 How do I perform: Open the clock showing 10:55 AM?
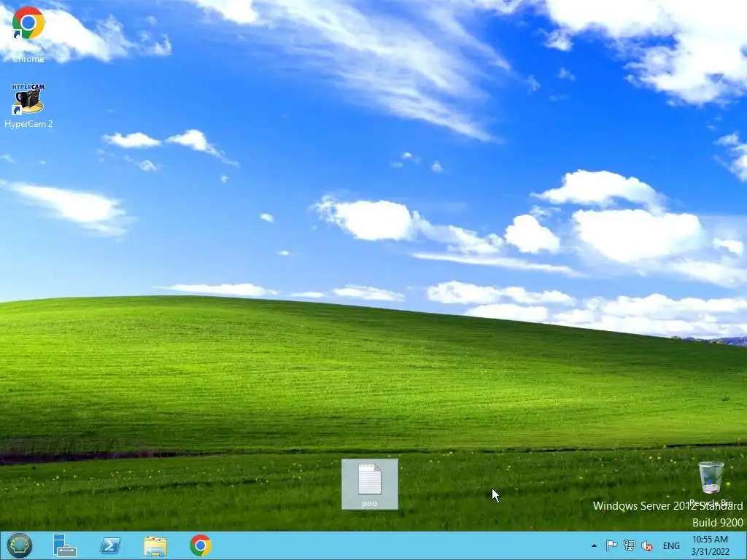click(711, 545)
